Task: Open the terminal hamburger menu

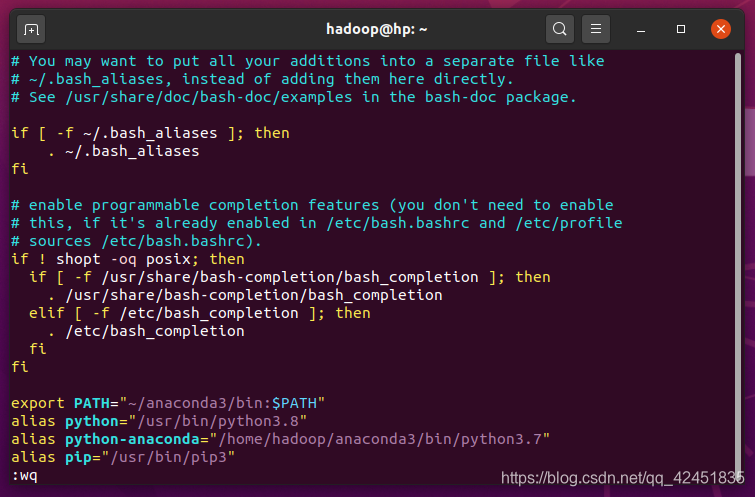Action: pyautogui.click(x=596, y=29)
